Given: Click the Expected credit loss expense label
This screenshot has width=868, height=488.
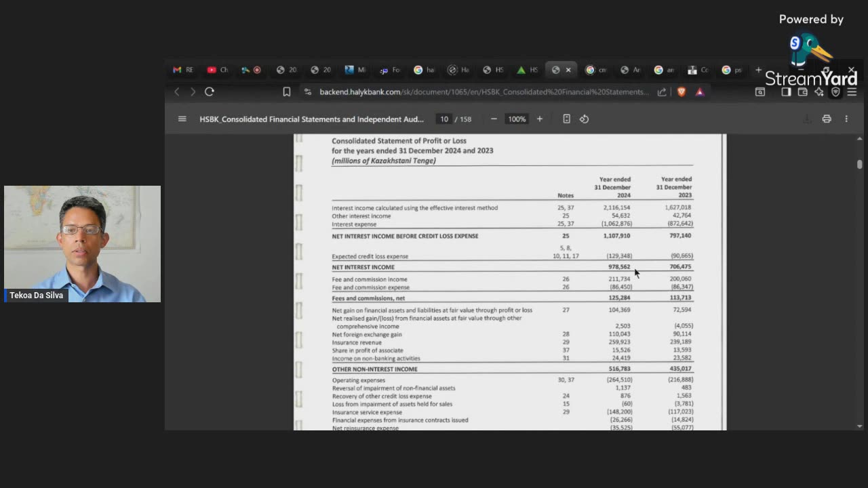Looking at the screenshot, I should coord(370,256).
